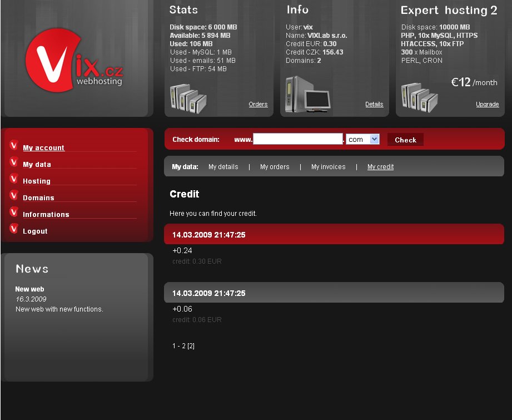Screen dimensions: 512x420
Task: Select the My credit tab
Action: [x=380, y=167]
